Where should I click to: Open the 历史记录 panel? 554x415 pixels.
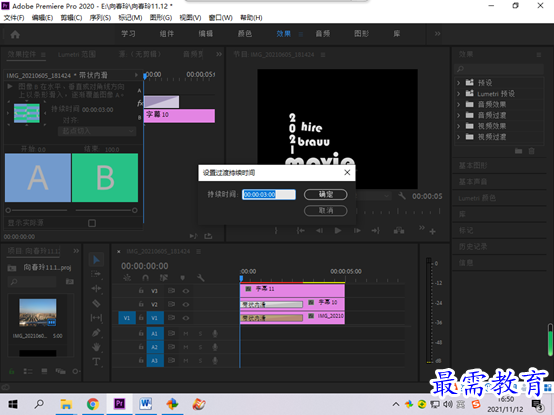point(473,247)
